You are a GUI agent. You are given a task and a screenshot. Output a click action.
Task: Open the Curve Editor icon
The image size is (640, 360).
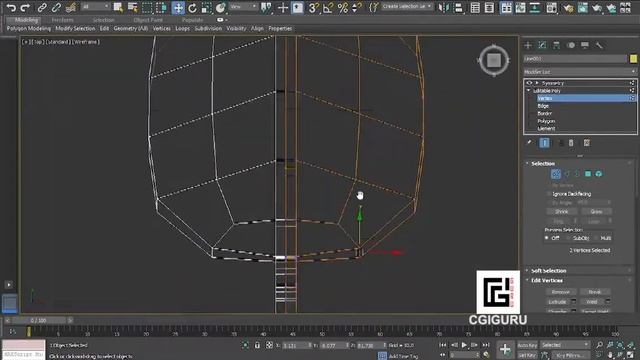pos(520,7)
